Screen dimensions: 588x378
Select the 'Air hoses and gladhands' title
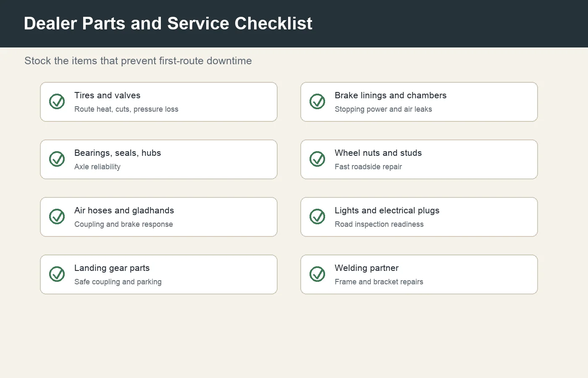124,210
